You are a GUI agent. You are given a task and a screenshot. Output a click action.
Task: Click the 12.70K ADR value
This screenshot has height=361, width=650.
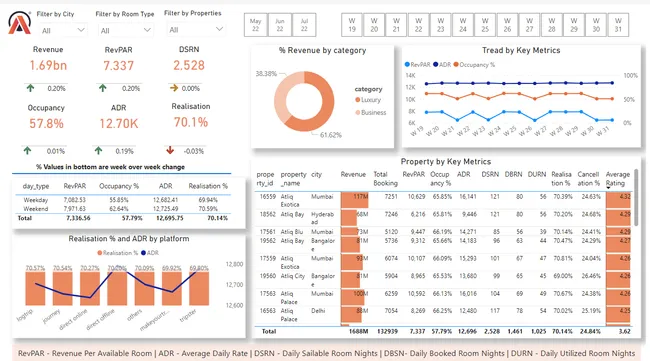119,124
